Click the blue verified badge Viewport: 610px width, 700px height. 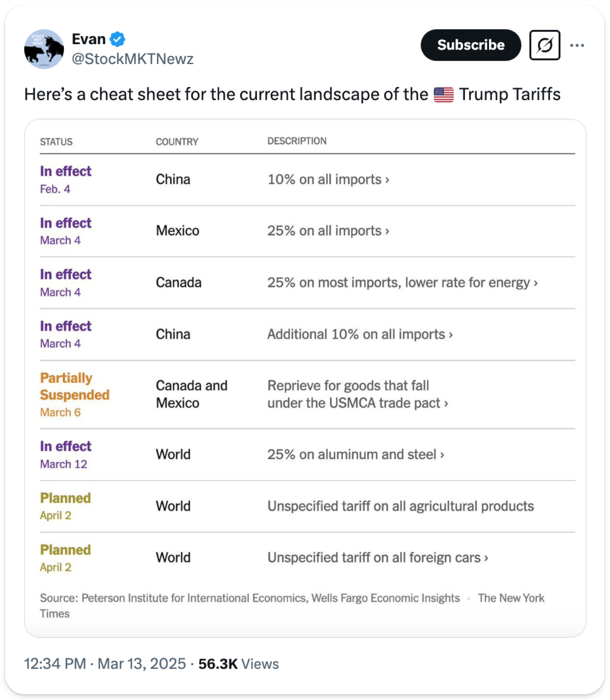(x=117, y=39)
